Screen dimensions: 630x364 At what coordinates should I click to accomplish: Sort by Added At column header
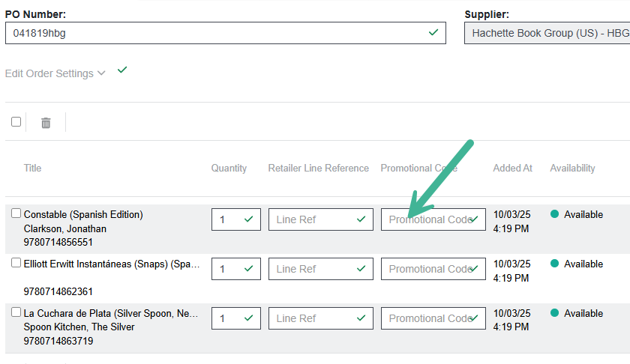pyautogui.click(x=512, y=169)
